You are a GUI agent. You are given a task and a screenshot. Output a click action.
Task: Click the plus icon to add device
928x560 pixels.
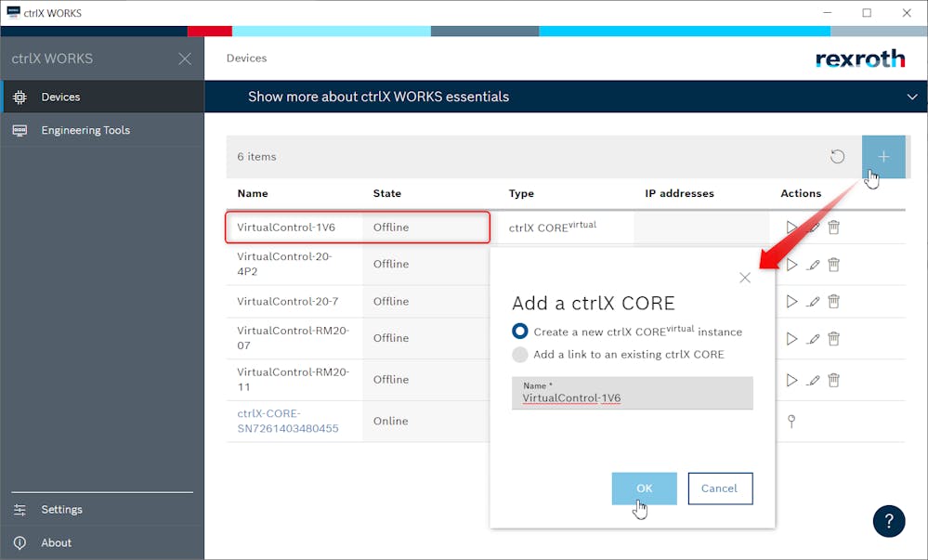[x=883, y=157]
